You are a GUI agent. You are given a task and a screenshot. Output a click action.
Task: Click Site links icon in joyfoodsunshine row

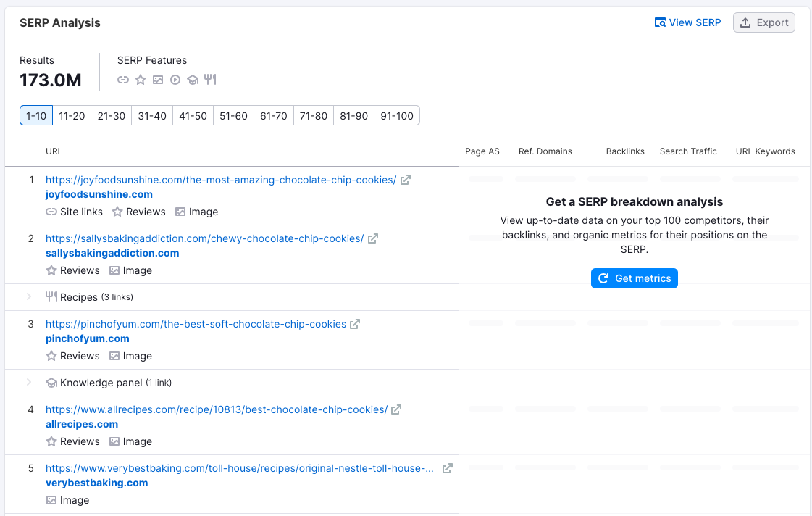click(x=51, y=212)
